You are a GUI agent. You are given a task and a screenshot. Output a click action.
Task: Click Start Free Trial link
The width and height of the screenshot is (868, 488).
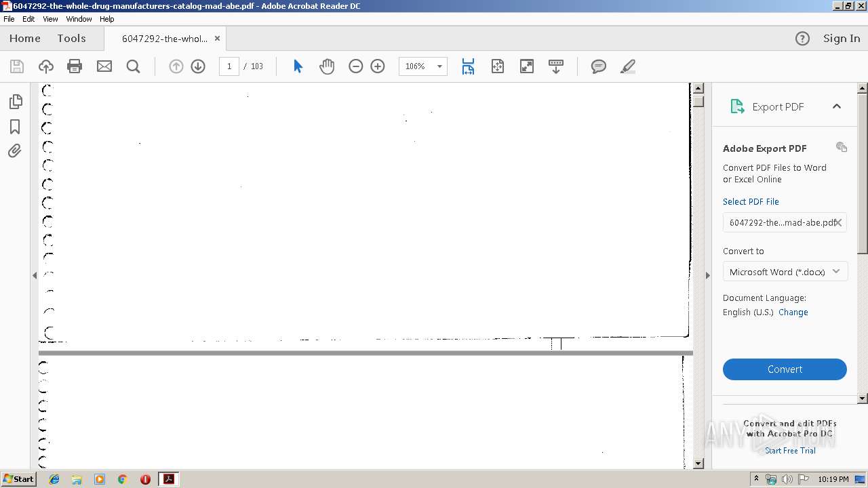point(790,451)
